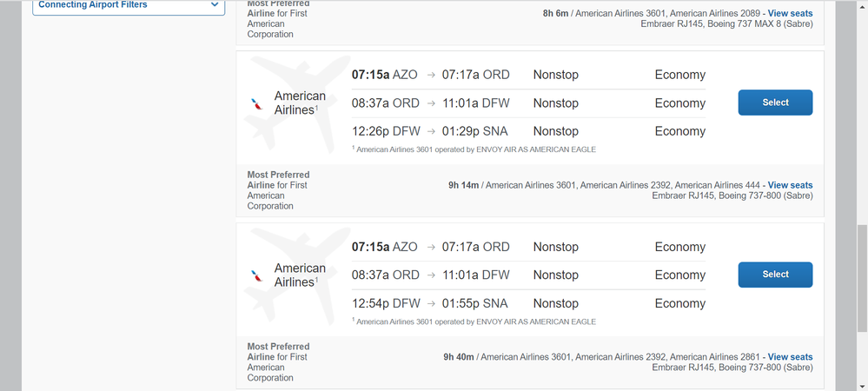
Task: Expand the Connecting Airport Filters dropdown
Action: [129, 5]
